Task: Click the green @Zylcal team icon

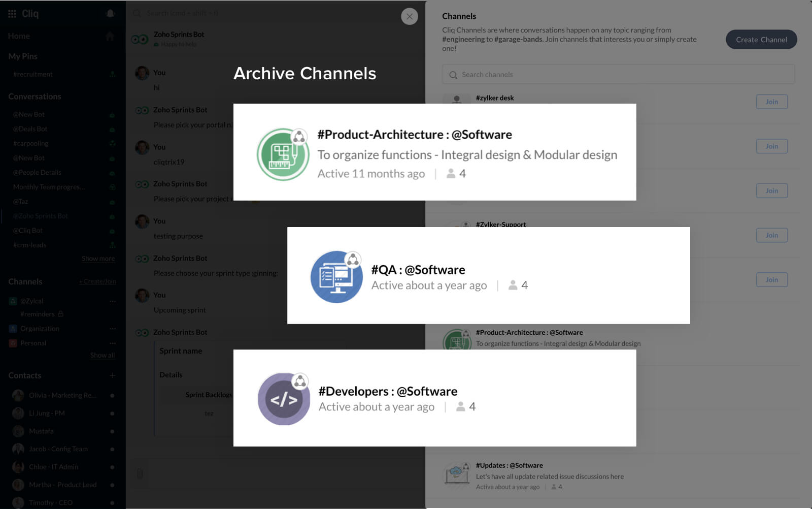Action: [x=13, y=301]
